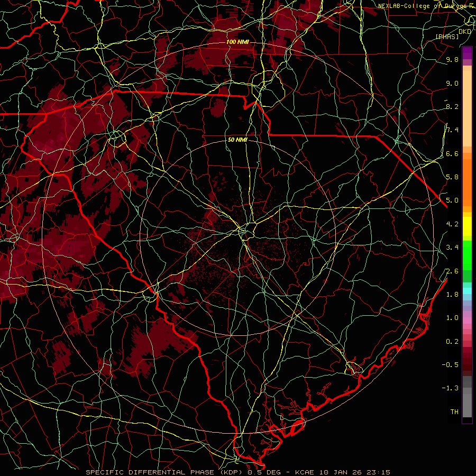Click the purple swatch at the legend top
The image size is (476, 476).
point(467,53)
